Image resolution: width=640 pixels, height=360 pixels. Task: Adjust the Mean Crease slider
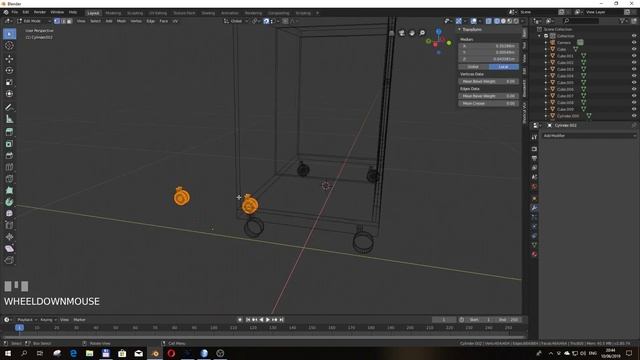[489, 103]
